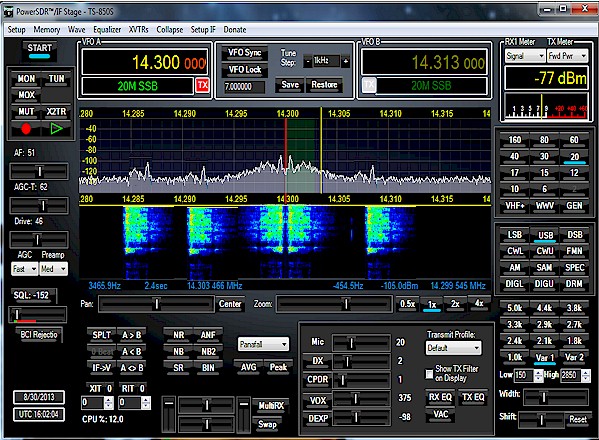Image resolution: width=599 pixels, height=440 pixels.
Task: Toggle the MOX transmit button
Action: [x=26, y=95]
